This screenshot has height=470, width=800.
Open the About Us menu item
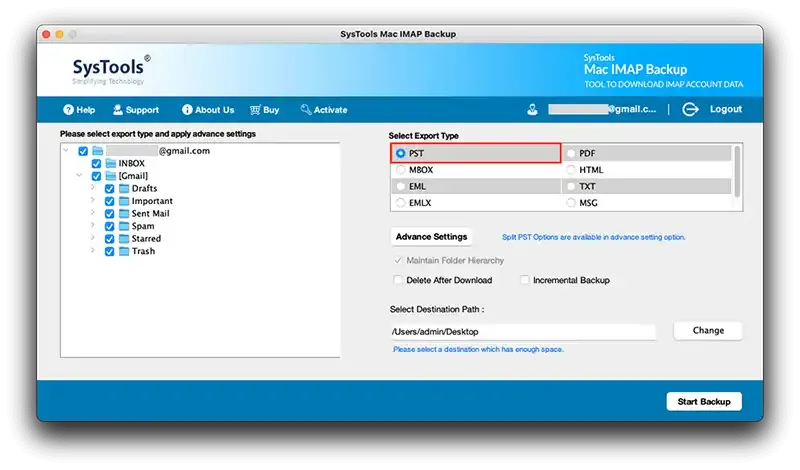tap(208, 110)
